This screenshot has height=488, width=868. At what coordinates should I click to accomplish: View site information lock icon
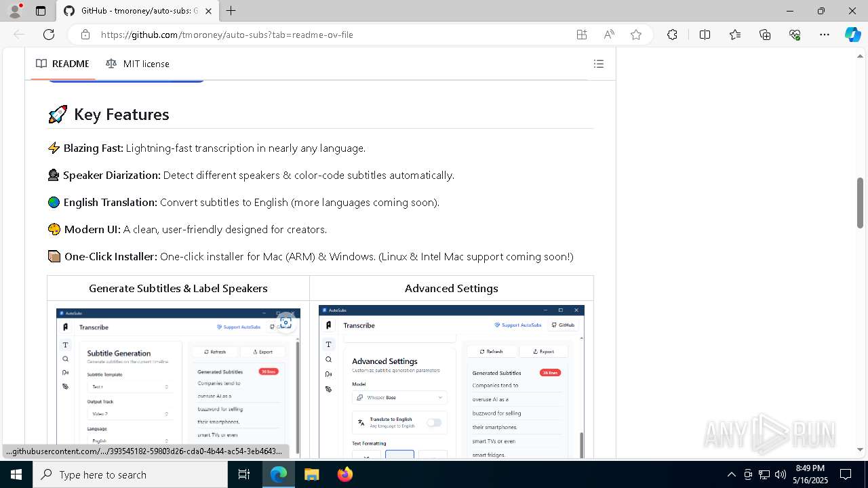[x=85, y=35]
